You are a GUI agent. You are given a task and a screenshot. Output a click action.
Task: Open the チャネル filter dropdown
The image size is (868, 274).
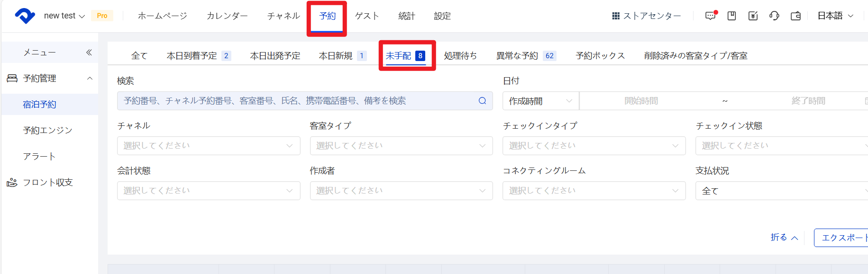209,146
